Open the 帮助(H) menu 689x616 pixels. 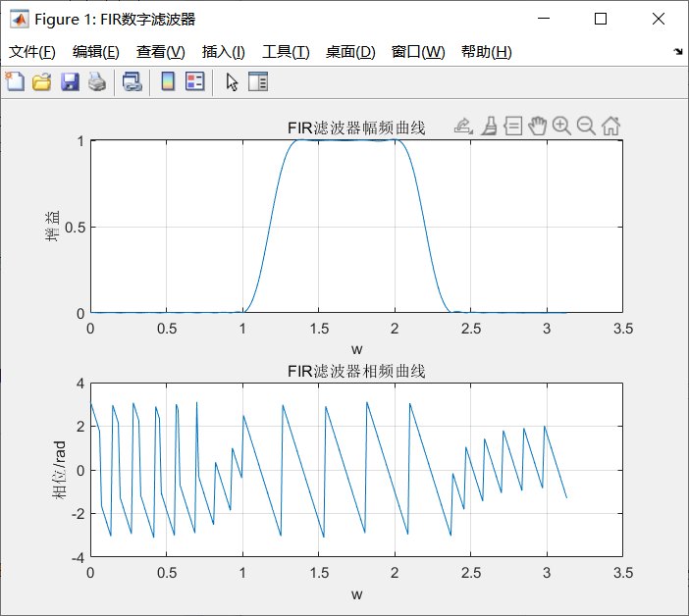click(487, 52)
